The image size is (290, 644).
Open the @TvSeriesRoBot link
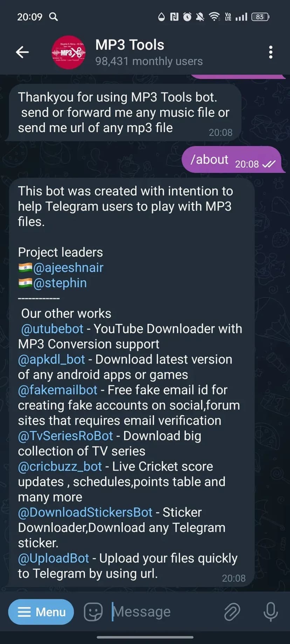65,436
